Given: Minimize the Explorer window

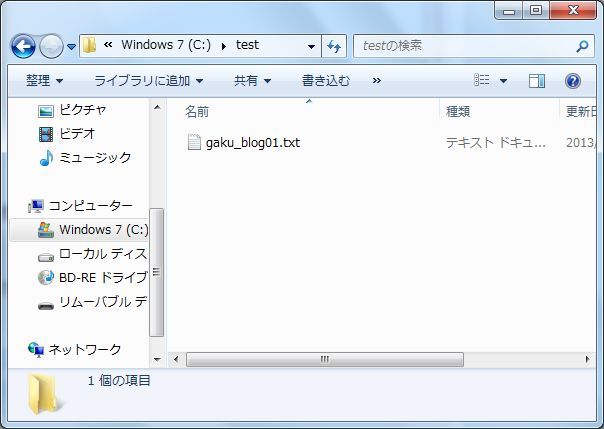Looking at the screenshot, I should click(509, 11).
